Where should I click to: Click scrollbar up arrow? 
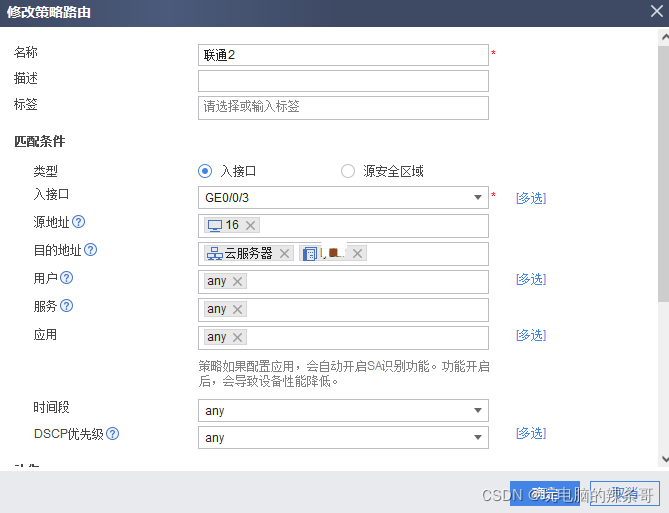point(664,37)
